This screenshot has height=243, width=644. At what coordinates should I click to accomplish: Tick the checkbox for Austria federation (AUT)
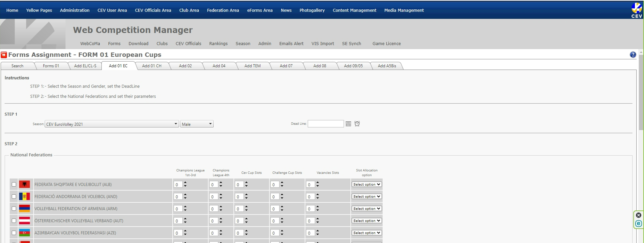[14, 221]
